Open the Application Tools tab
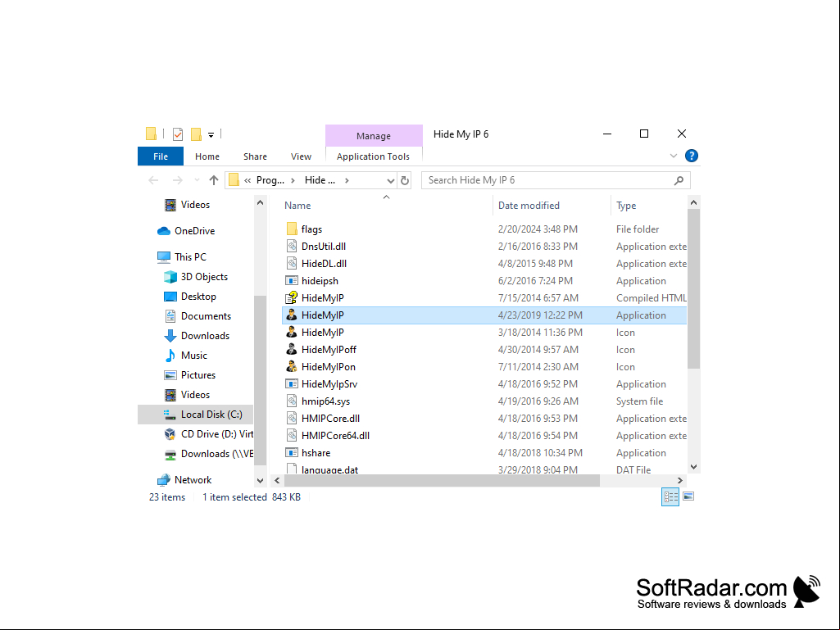The height and width of the screenshot is (630, 840). (374, 156)
